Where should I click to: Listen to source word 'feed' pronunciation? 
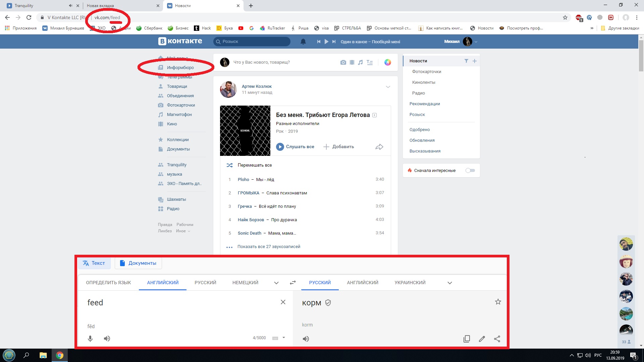107,339
